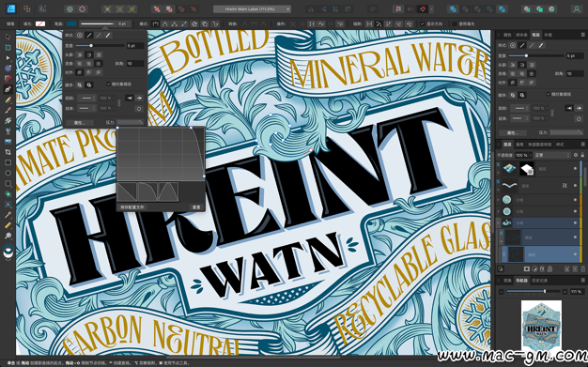
Task: Switch to the Navigator (导航器) tab
Action: [x=521, y=280]
